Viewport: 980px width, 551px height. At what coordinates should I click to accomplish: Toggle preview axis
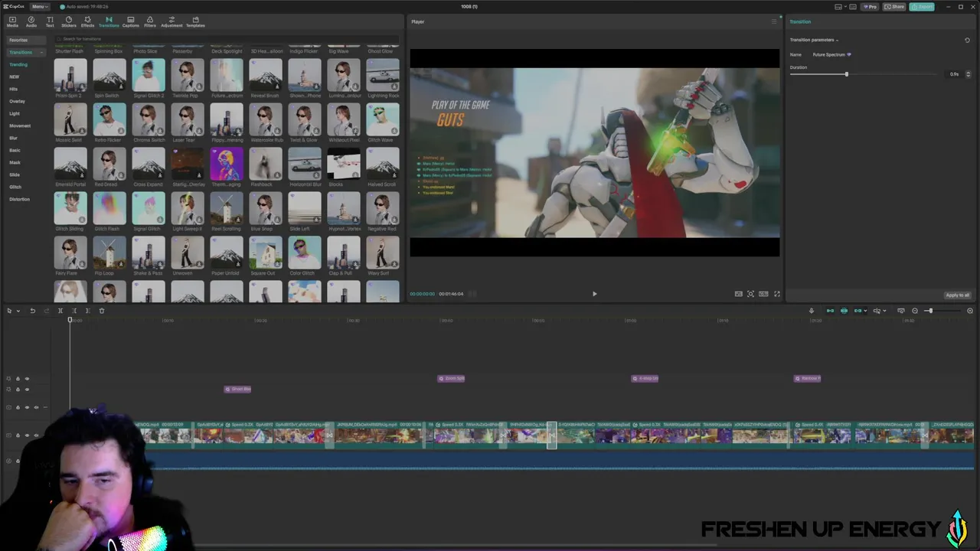(877, 311)
